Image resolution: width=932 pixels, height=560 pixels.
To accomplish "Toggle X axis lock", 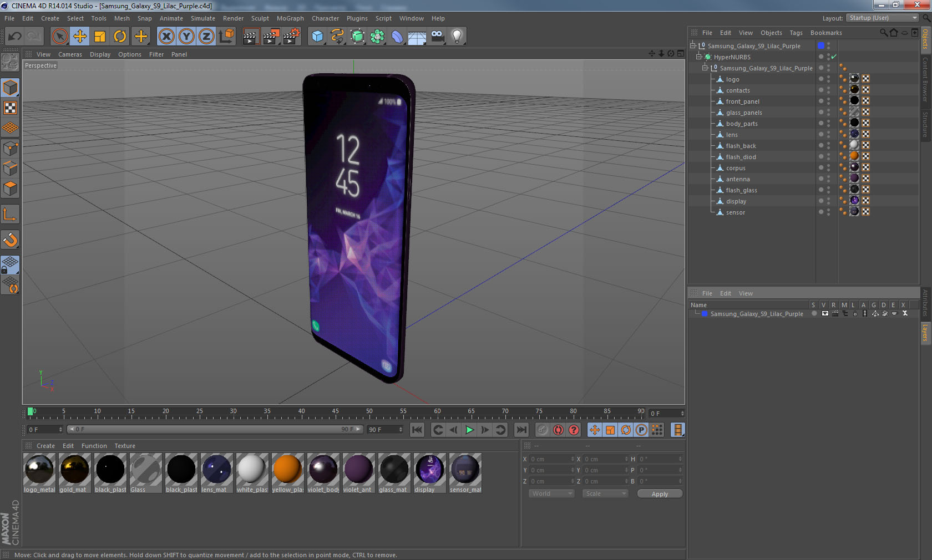I will 166,37.
